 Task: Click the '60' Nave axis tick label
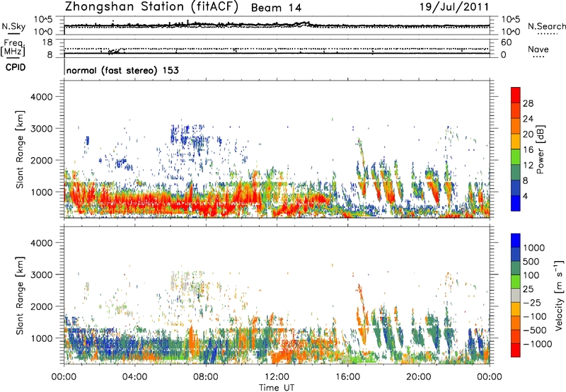coord(506,42)
